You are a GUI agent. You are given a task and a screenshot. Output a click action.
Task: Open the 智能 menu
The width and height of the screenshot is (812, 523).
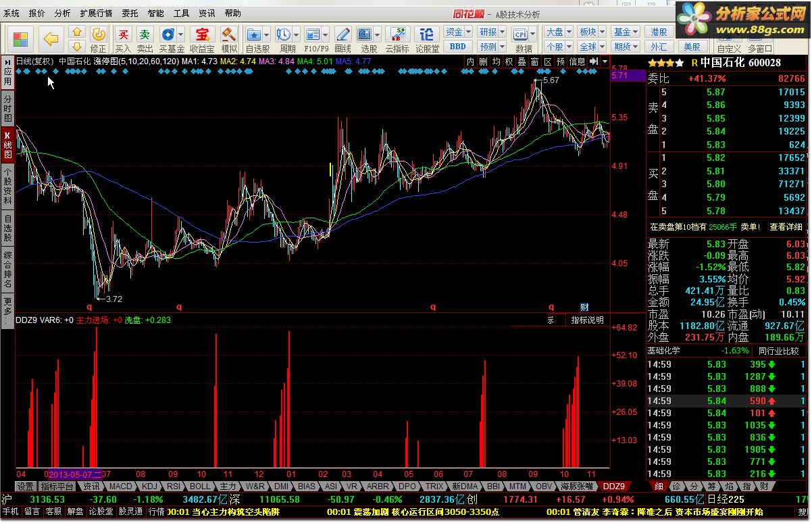point(155,13)
